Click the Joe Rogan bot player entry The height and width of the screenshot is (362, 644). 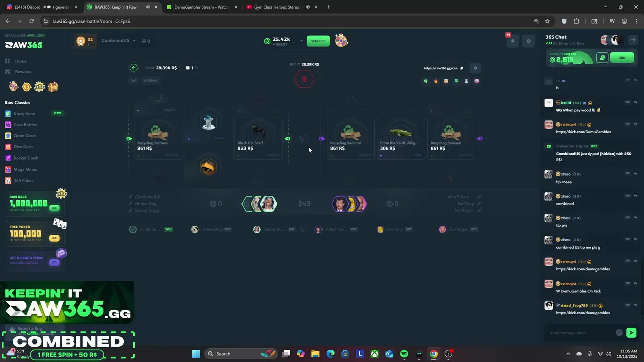tap(458, 229)
